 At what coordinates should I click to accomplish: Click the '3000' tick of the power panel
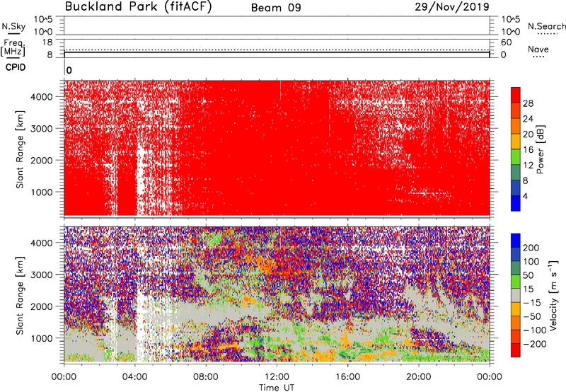coord(41,129)
